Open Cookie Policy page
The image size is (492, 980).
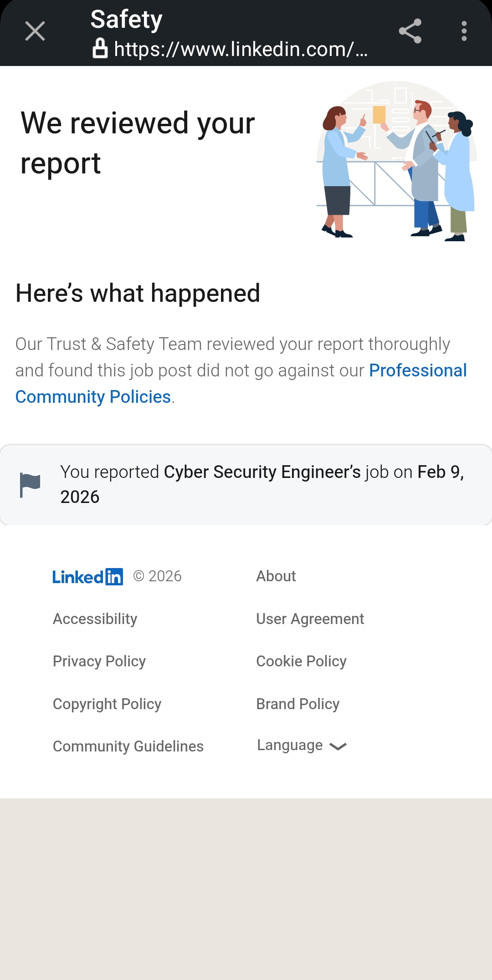[x=301, y=661]
